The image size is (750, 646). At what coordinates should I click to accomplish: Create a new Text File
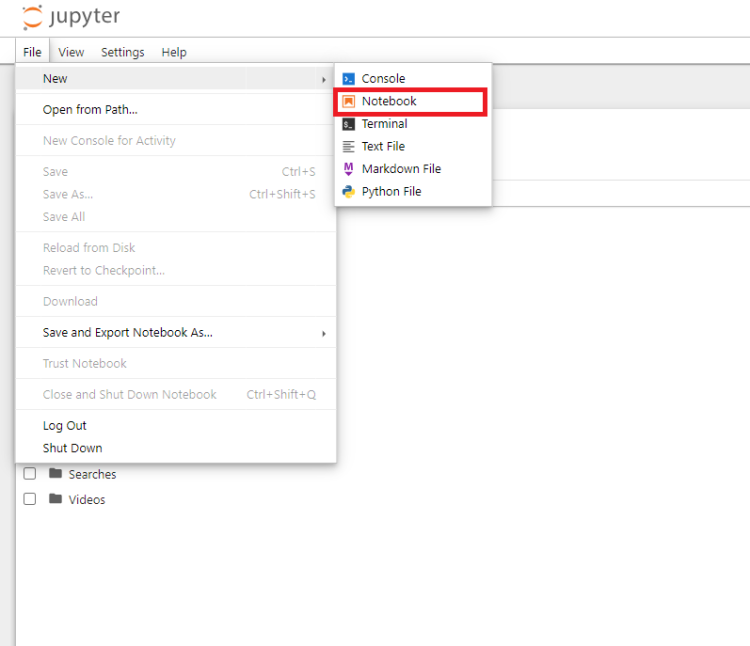(x=413, y=146)
